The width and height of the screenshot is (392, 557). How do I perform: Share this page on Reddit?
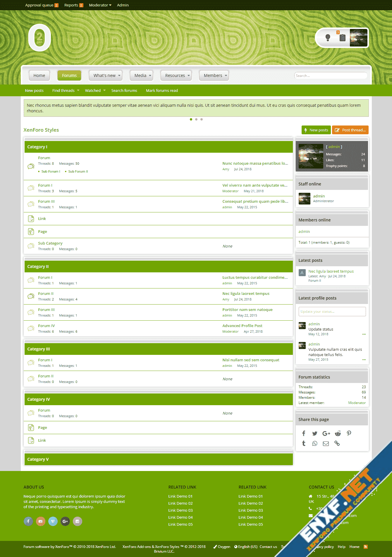[338, 433]
